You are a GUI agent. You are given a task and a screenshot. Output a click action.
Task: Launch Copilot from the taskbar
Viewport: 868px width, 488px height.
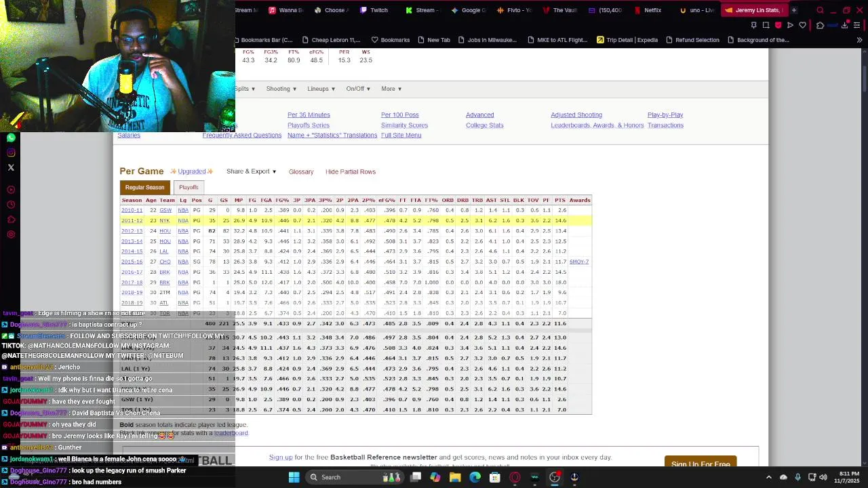tap(435, 477)
